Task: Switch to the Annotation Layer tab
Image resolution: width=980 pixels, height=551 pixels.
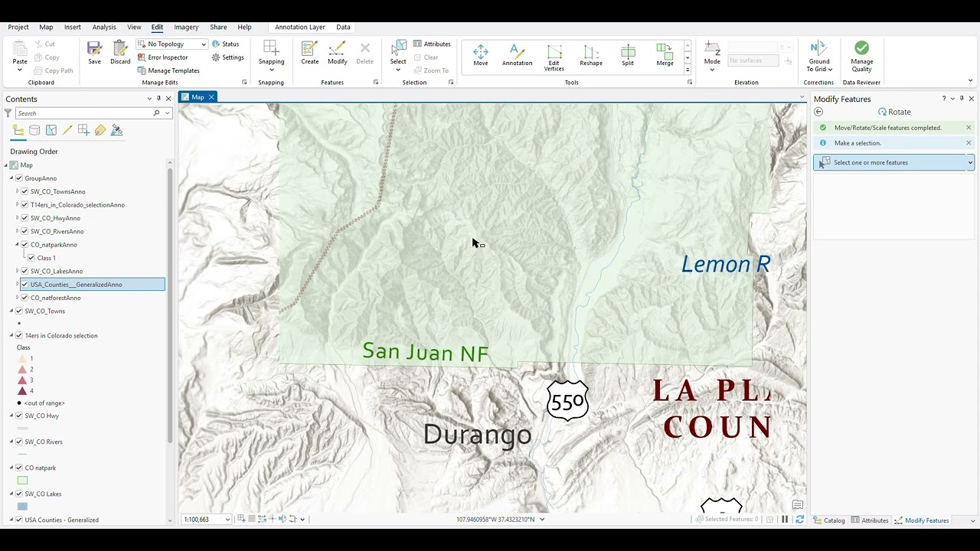Action: tap(300, 27)
